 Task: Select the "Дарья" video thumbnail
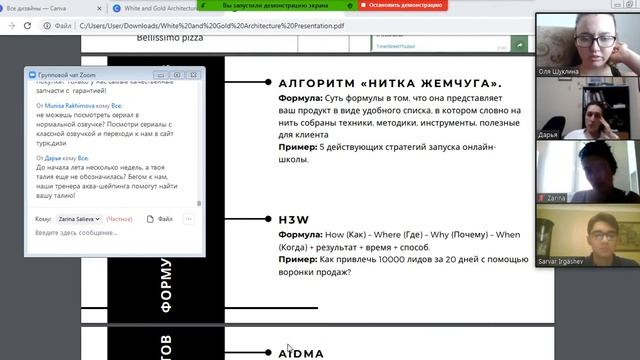588,109
